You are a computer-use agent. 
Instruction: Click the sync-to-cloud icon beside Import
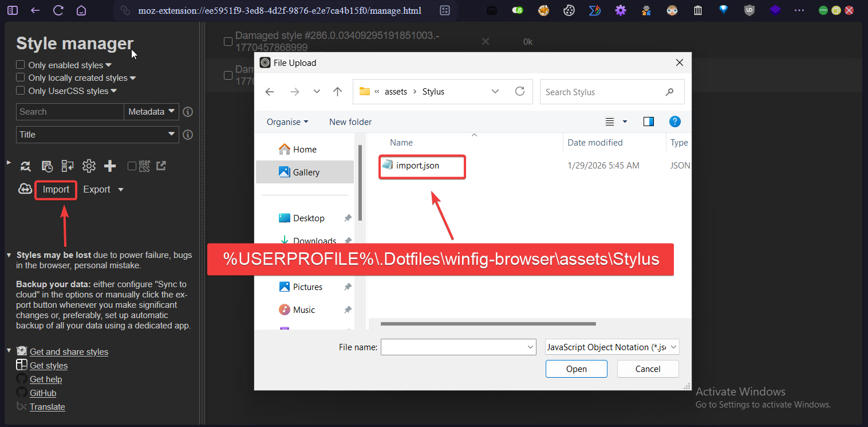pos(25,189)
